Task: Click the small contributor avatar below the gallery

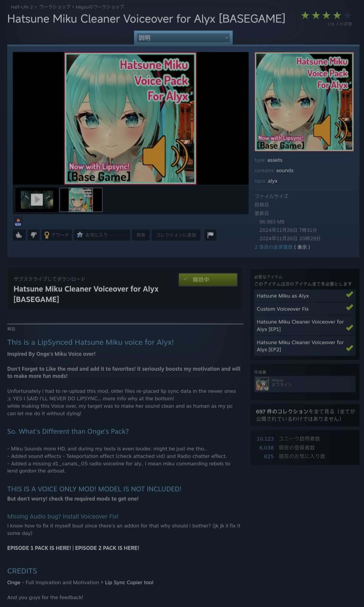Action: (18, 222)
